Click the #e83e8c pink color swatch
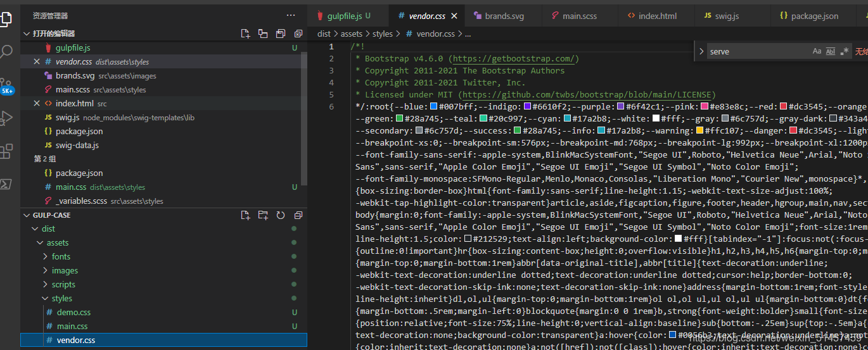The width and height of the screenshot is (868, 350). pyautogui.click(x=703, y=106)
